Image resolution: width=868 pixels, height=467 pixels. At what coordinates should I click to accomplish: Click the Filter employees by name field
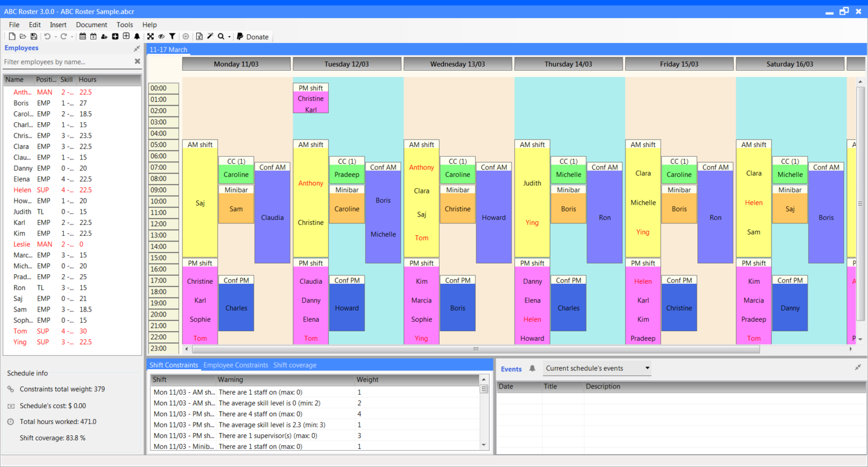coord(62,61)
